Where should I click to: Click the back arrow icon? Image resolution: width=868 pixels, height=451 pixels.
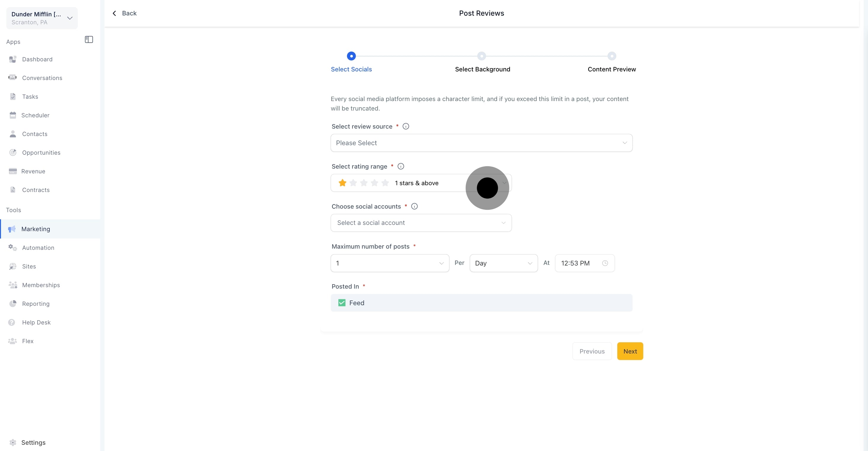click(x=114, y=13)
